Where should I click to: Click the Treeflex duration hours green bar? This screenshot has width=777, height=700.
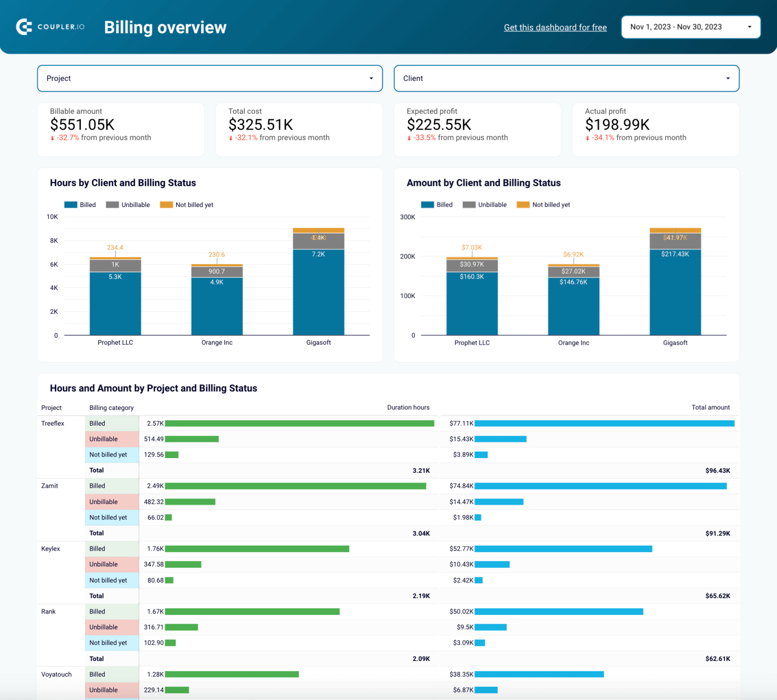pyautogui.click(x=298, y=423)
